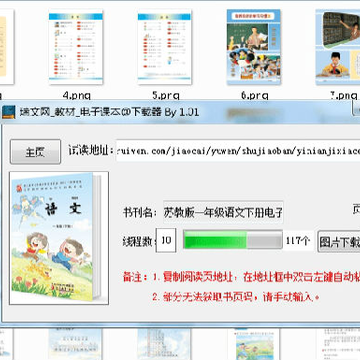This screenshot has height=360, width=360.
Task: Select the 5.png thumbnail in background folder
Action: point(165,47)
